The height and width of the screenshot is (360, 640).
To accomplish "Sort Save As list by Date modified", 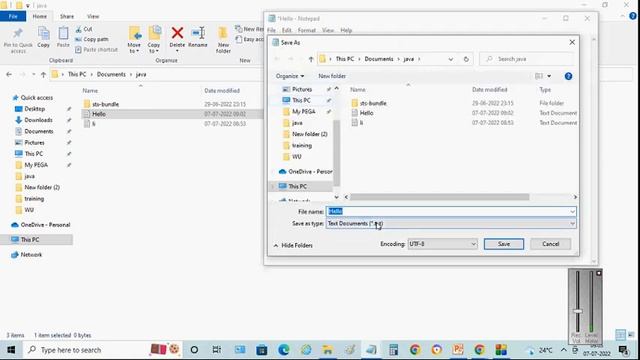I will tap(490, 90).
